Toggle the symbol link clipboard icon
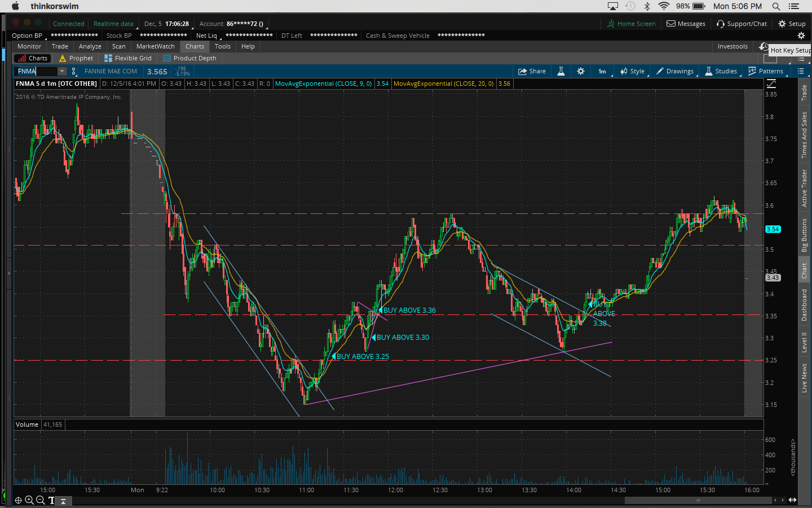 coord(74,71)
